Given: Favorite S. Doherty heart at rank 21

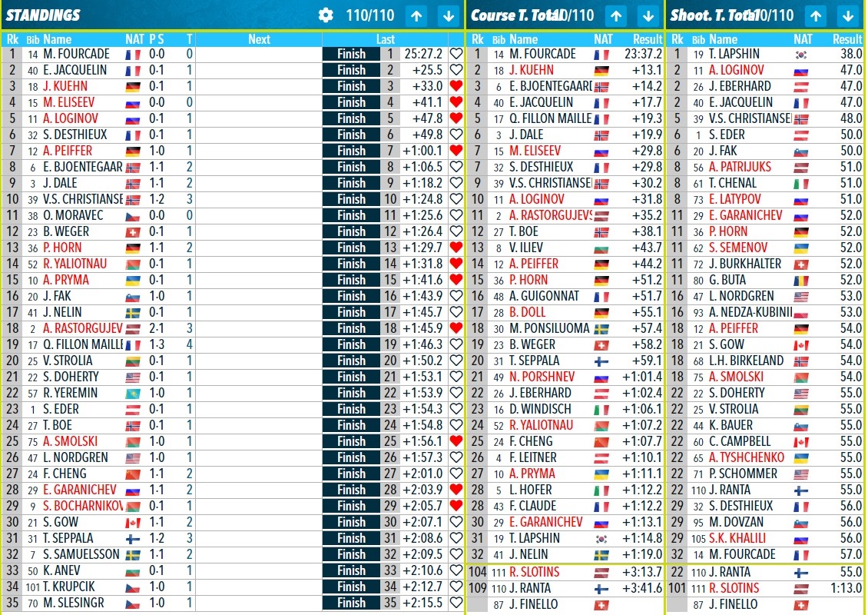Looking at the screenshot, I should point(456,376).
